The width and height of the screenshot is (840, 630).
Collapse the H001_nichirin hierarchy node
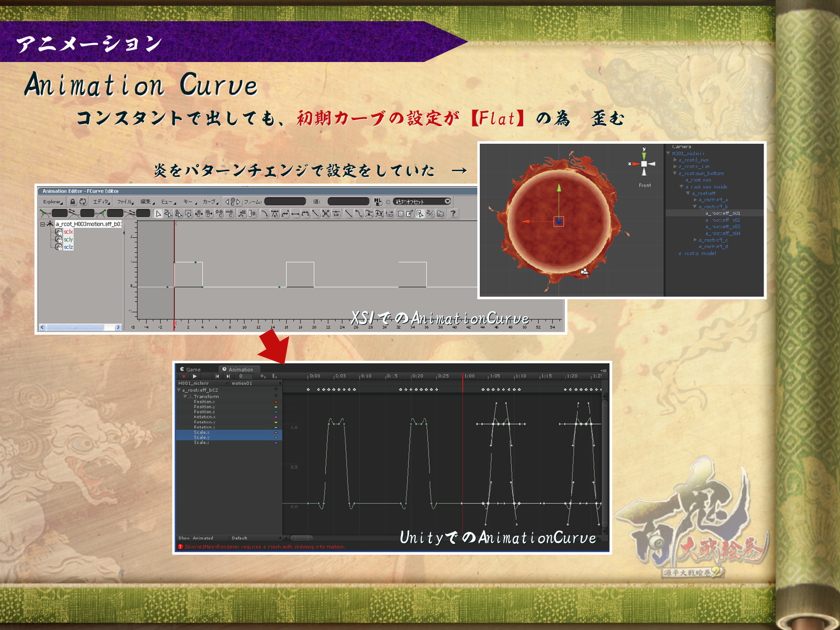click(x=668, y=153)
